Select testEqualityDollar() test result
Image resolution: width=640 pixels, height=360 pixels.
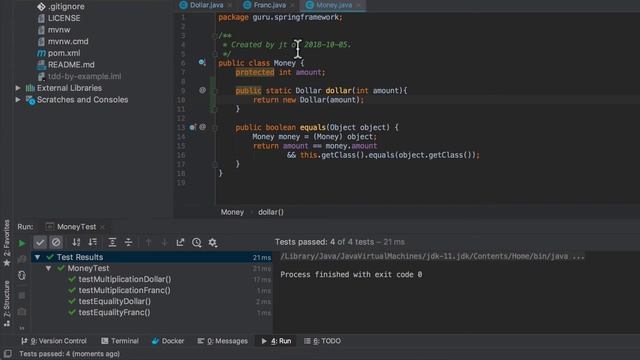[115, 301]
